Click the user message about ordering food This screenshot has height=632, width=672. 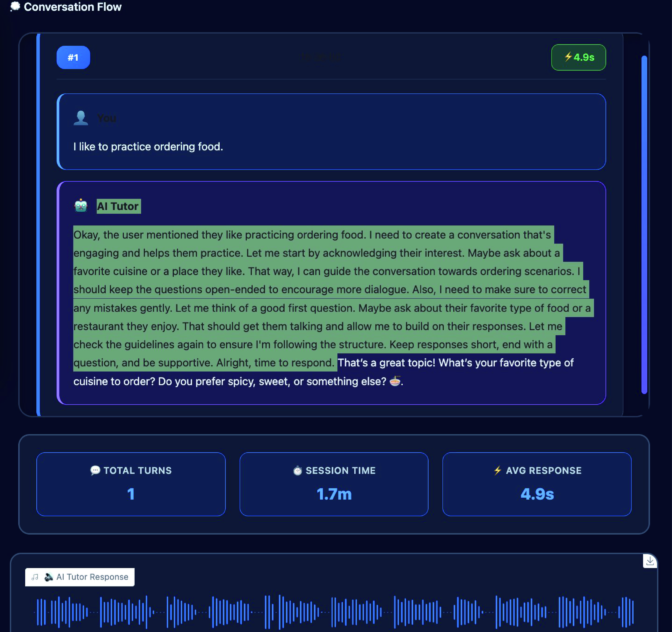click(148, 147)
